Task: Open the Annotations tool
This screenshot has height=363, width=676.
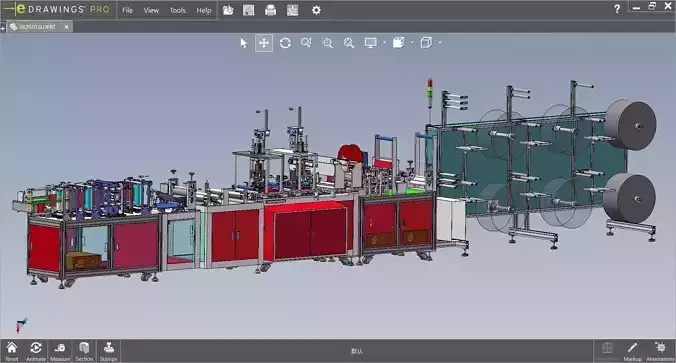Action: (x=660, y=351)
